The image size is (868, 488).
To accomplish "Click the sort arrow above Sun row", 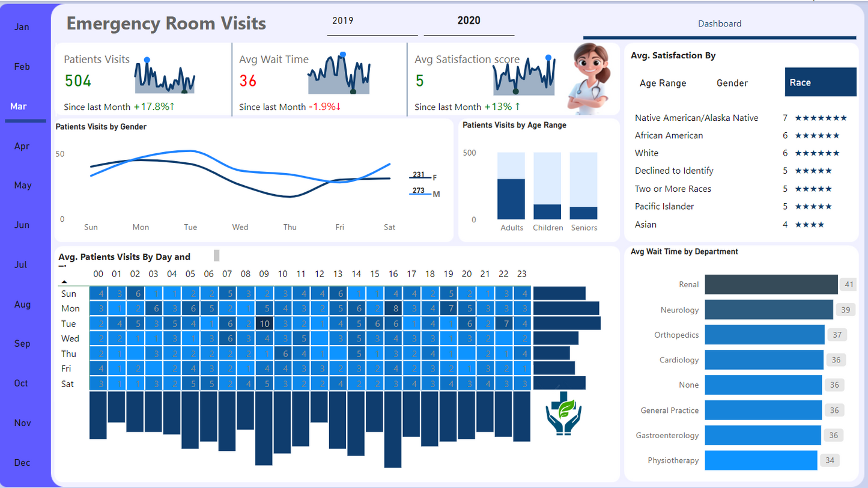I will (64, 281).
